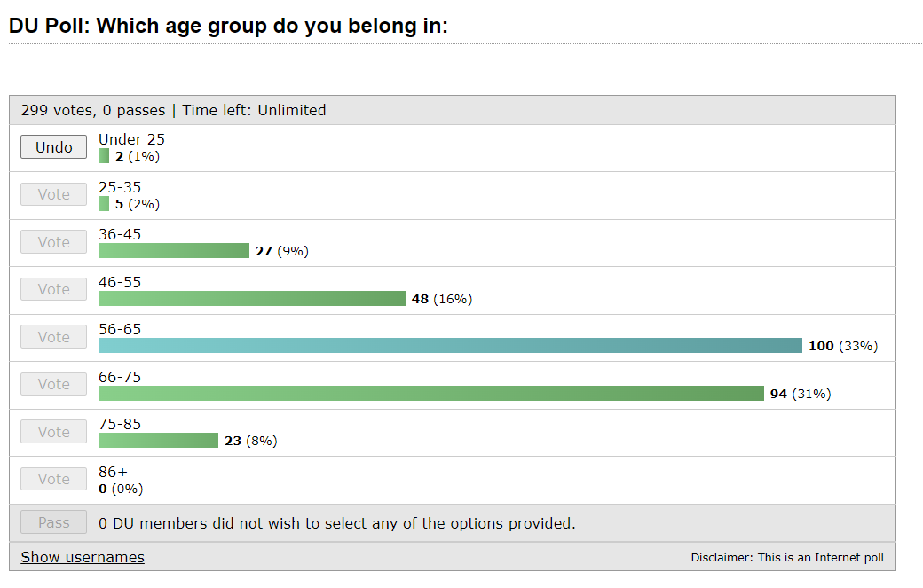Click the Undo button for Under 25
This screenshot has height=588, width=923.
point(53,147)
